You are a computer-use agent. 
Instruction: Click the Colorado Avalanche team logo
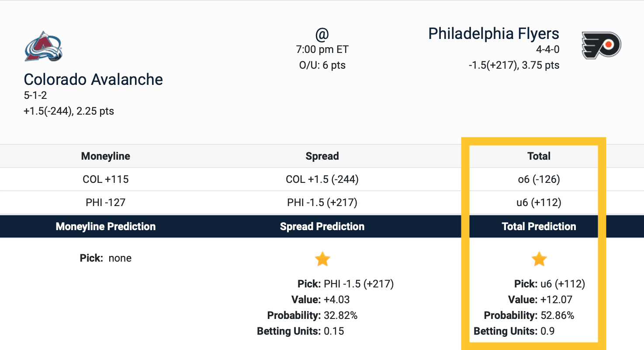tap(43, 46)
